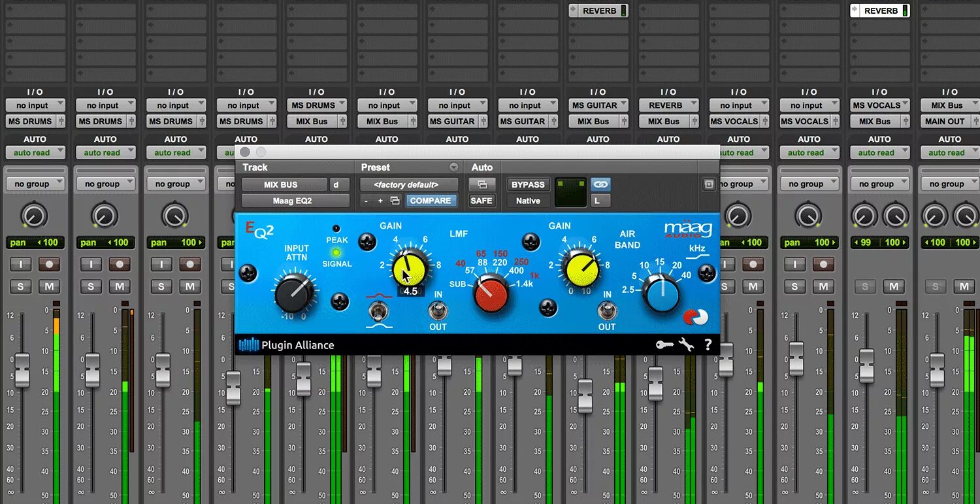Open the wrench settings icon in plugin footer

point(686,344)
